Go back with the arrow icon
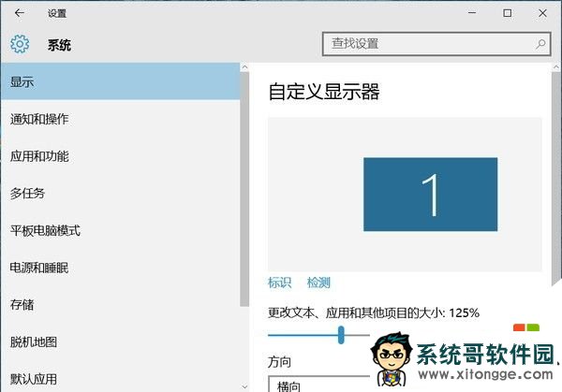This screenshot has height=392, width=562. click(x=20, y=13)
